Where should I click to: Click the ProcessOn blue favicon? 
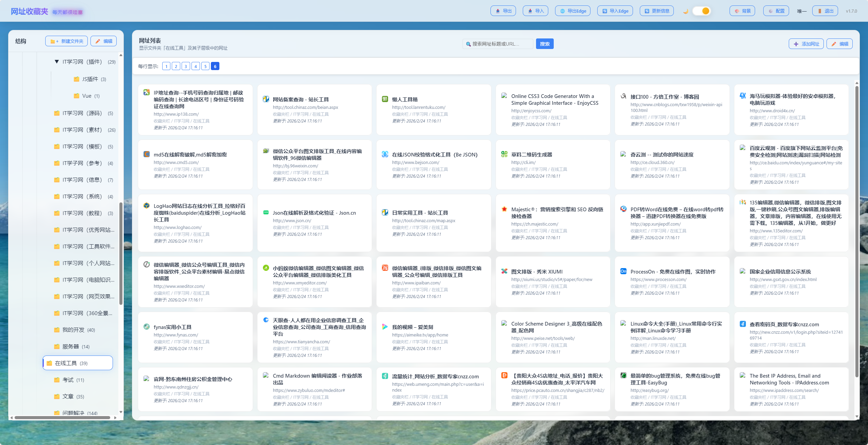click(x=623, y=271)
